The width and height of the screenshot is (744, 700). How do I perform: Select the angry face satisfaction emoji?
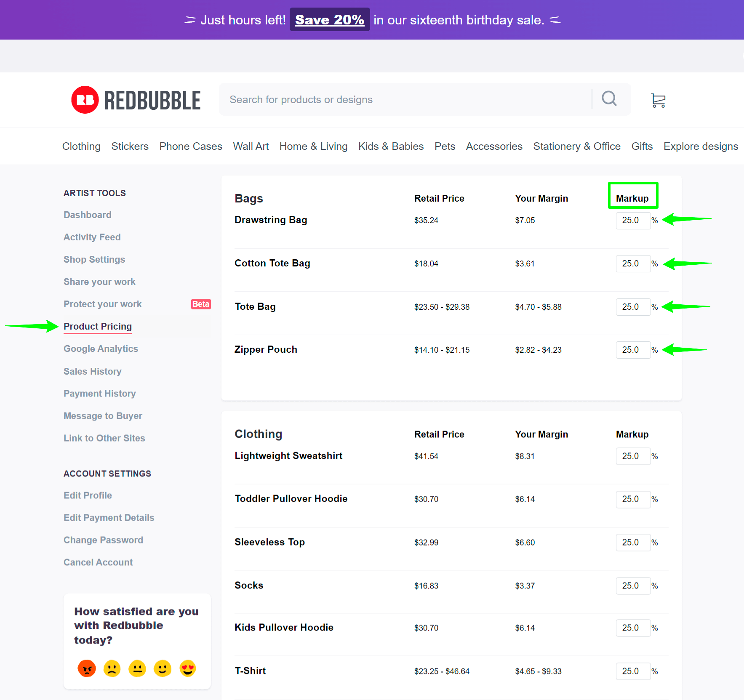point(87,668)
